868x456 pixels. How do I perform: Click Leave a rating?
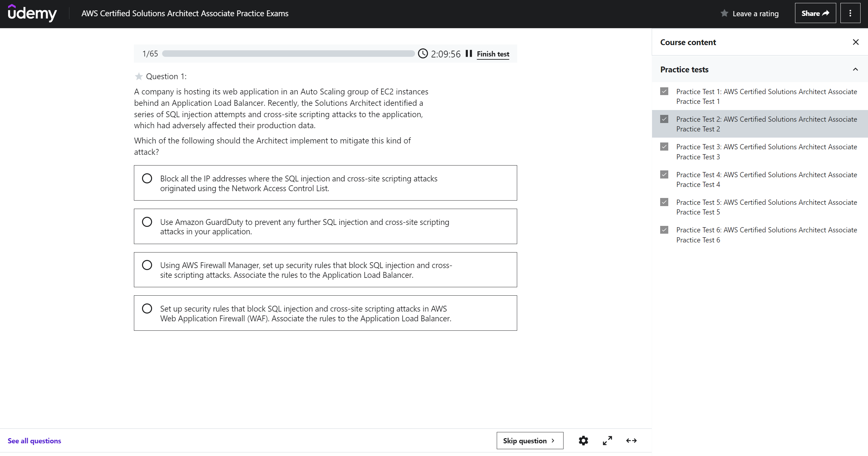point(755,14)
